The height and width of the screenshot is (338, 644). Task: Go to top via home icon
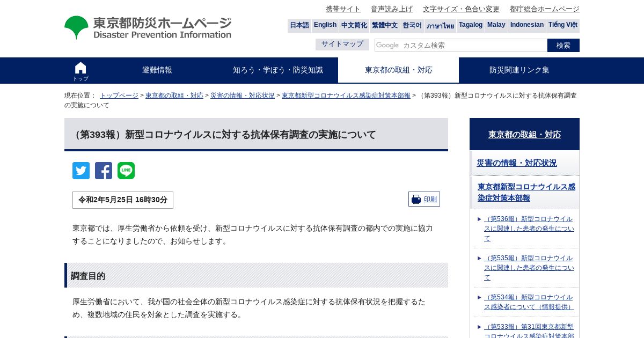80,71
